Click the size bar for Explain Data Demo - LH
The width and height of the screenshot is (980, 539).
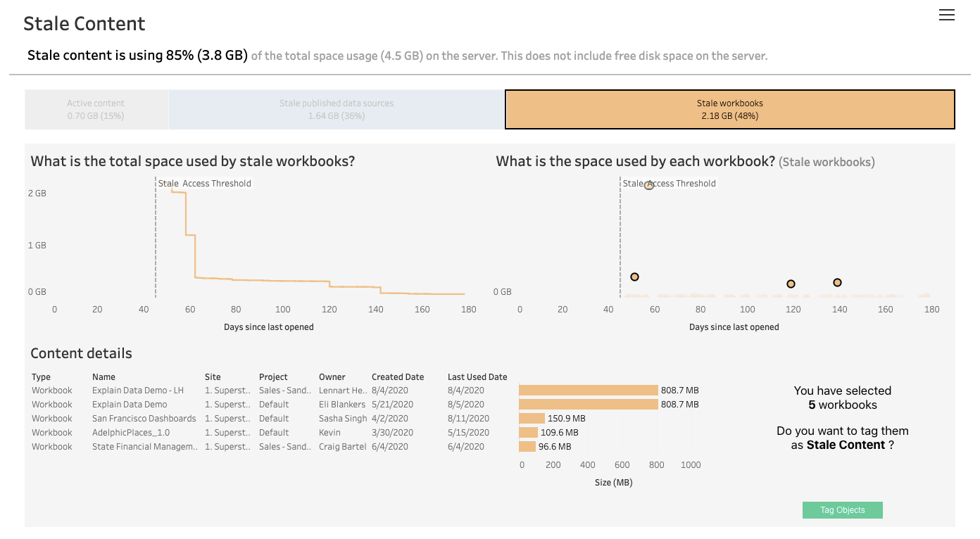(588, 391)
